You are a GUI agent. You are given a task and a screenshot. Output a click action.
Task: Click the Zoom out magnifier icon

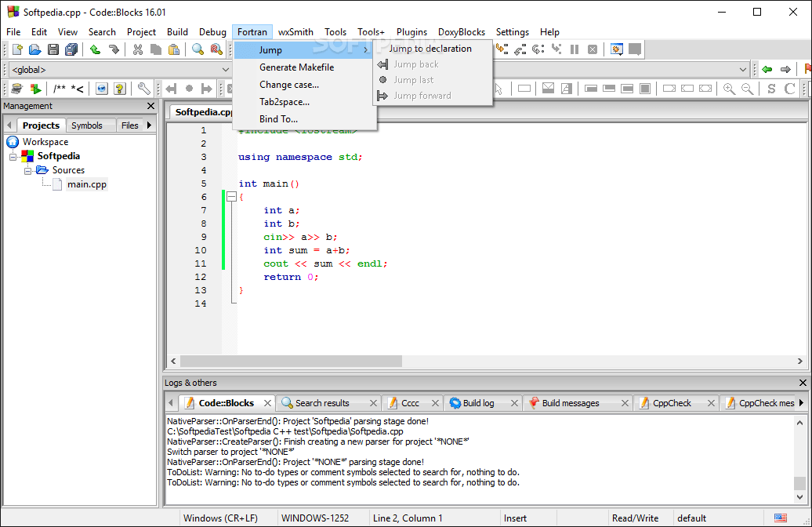[x=747, y=89]
